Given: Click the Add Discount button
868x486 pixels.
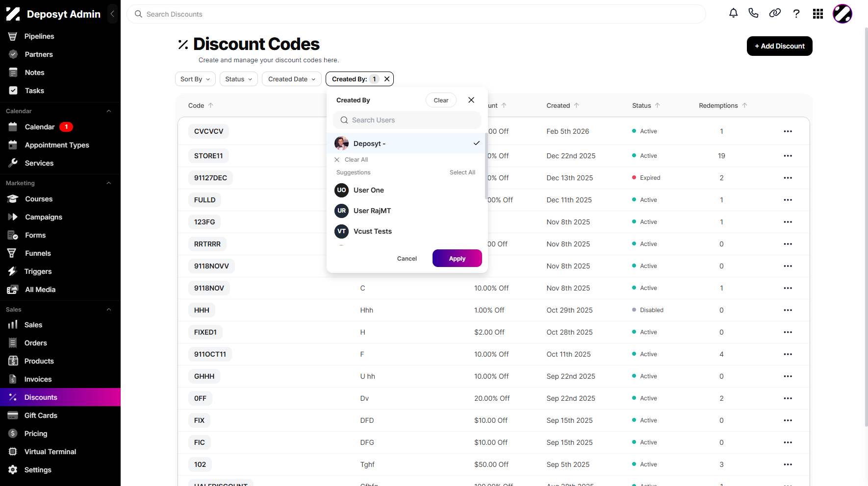Looking at the screenshot, I should pyautogui.click(x=780, y=46).
